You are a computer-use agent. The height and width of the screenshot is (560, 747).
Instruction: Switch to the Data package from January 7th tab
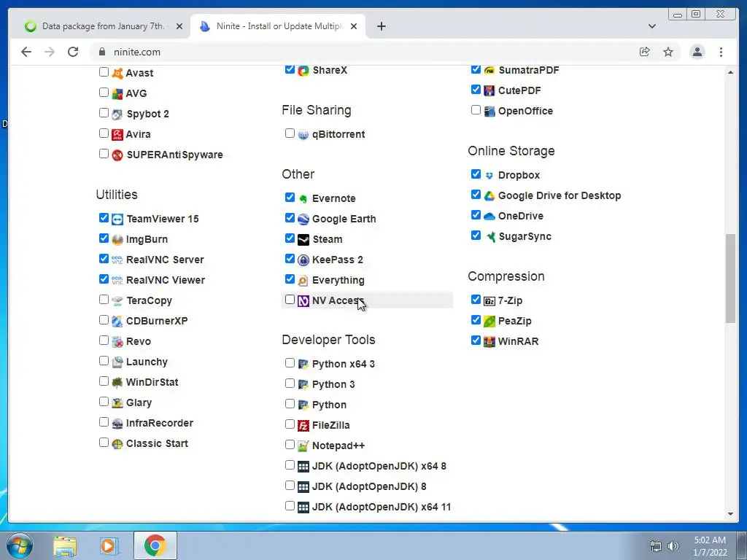point(102,26)
